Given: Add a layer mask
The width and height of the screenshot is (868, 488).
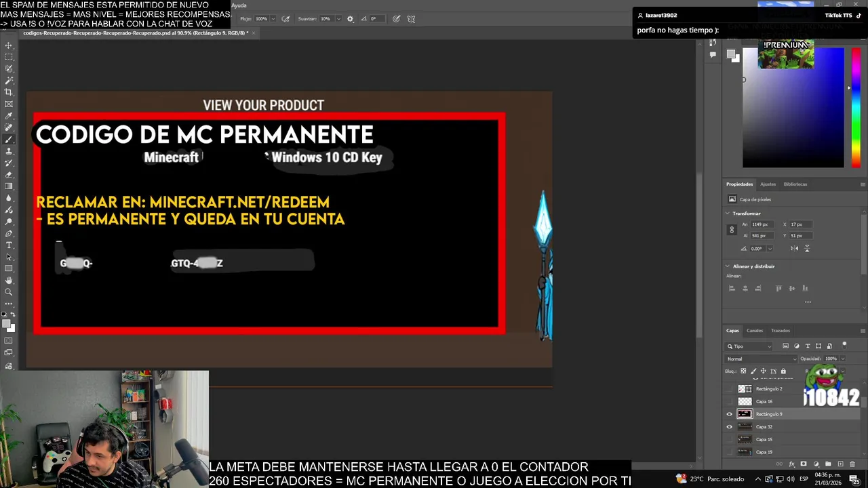Looking at the screenshot, I should click(804, 464).
